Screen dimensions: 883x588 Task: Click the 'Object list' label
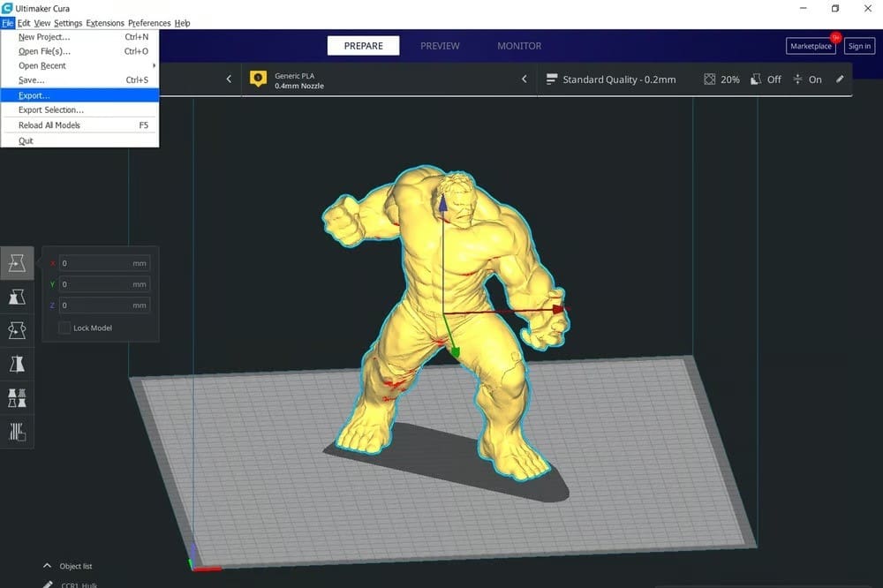point(75,566)
